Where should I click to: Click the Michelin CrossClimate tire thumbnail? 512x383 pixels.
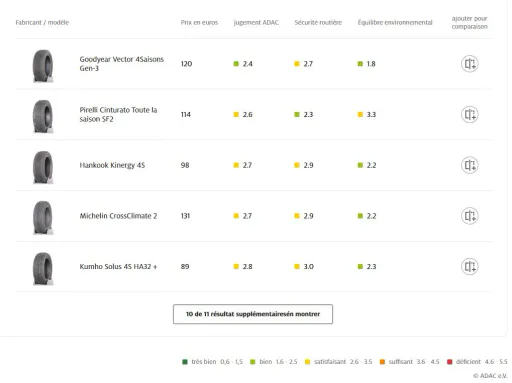pyautogui.click(x=43, y=218)
